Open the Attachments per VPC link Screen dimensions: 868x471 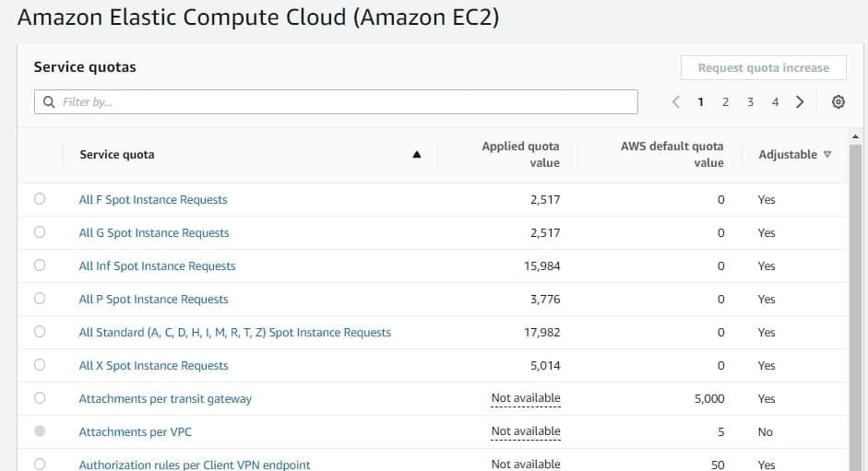135,432
